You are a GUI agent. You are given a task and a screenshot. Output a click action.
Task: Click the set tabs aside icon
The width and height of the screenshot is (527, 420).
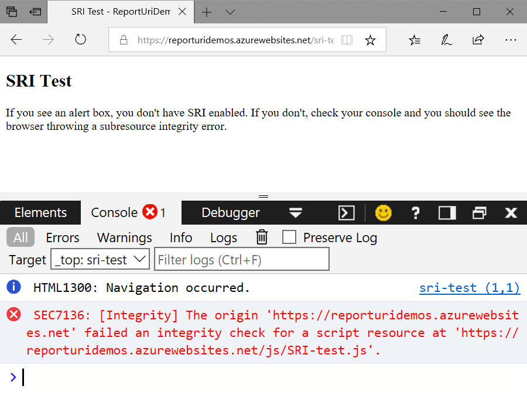click(35, 12)
